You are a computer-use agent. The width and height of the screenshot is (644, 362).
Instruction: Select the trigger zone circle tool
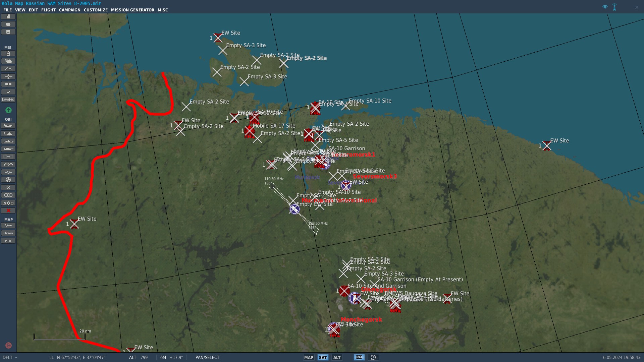[x=8, y=180]
